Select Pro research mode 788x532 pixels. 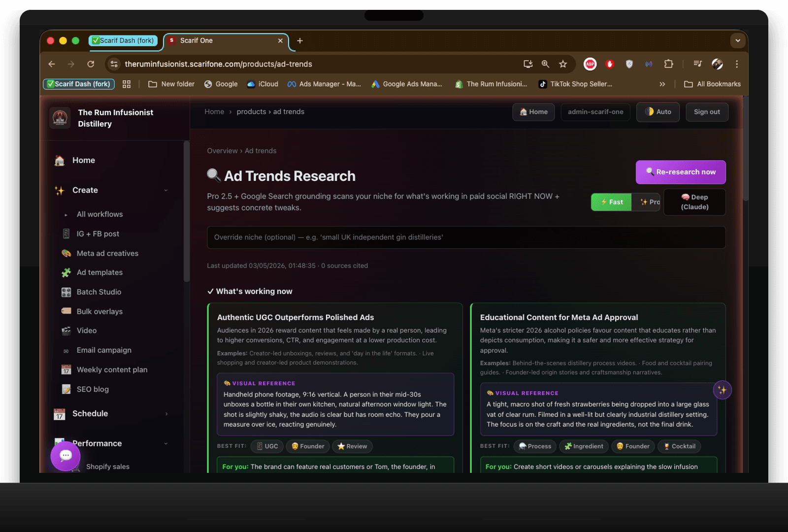pos(646,202)
